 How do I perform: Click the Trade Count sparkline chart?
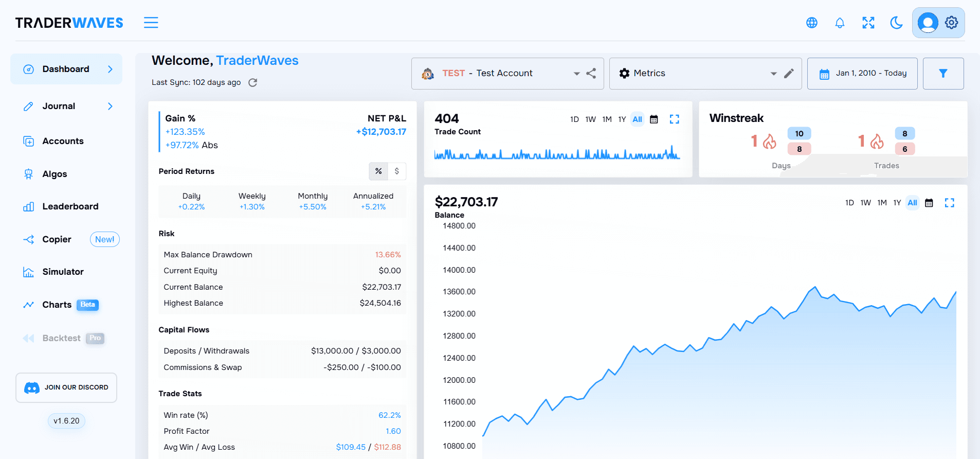[557, 153]
